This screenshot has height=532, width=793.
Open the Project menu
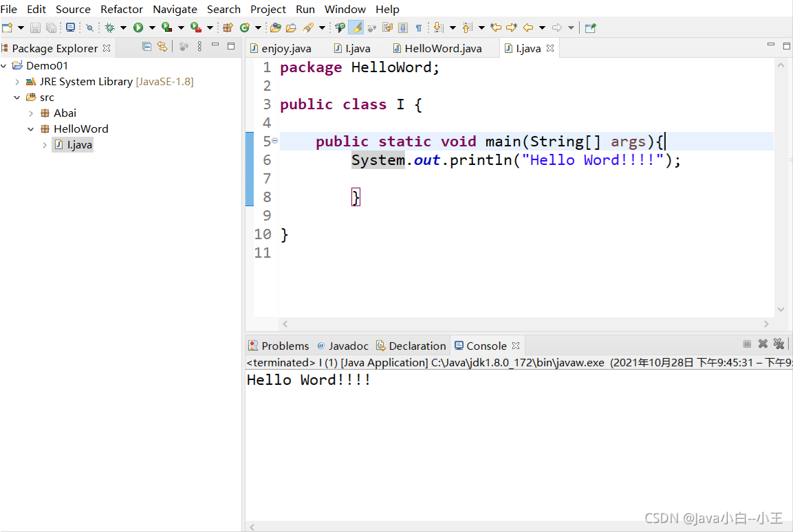[268, 9]
